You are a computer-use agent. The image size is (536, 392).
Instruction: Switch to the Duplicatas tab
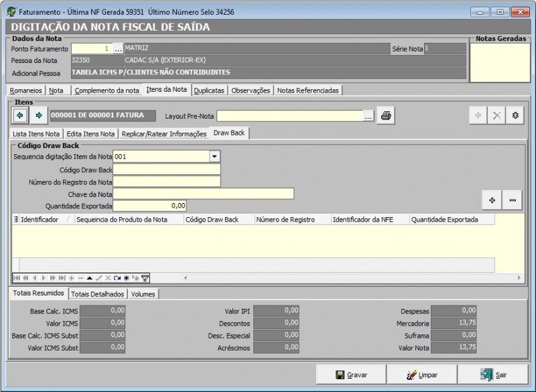click(x=209, y=90)
